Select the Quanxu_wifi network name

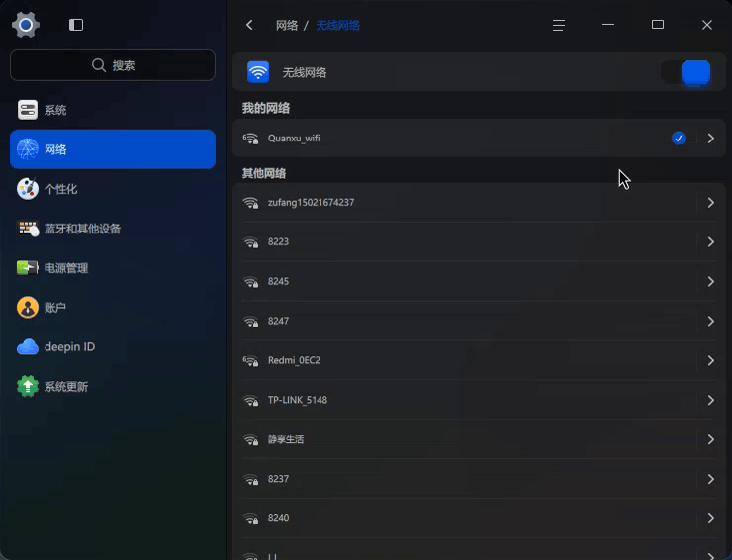click(x=294, y=139)
